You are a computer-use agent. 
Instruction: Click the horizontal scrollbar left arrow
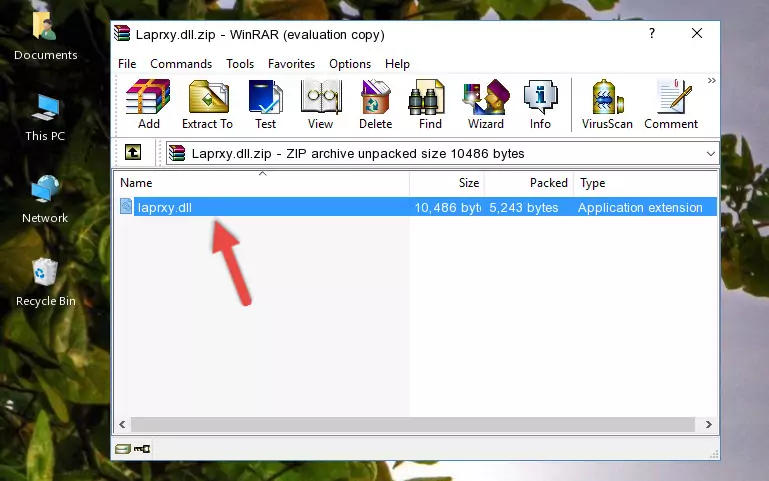tap(123, 425)
